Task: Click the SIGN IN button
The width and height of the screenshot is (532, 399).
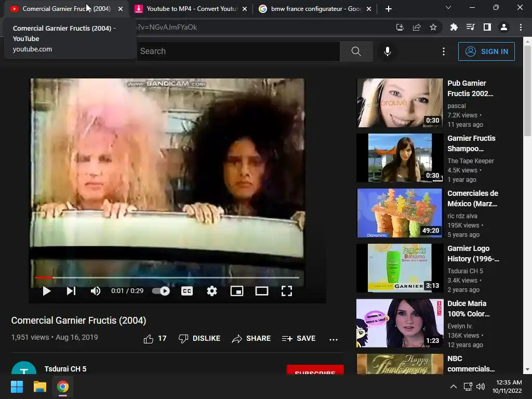Action: (x=486, y=51)
